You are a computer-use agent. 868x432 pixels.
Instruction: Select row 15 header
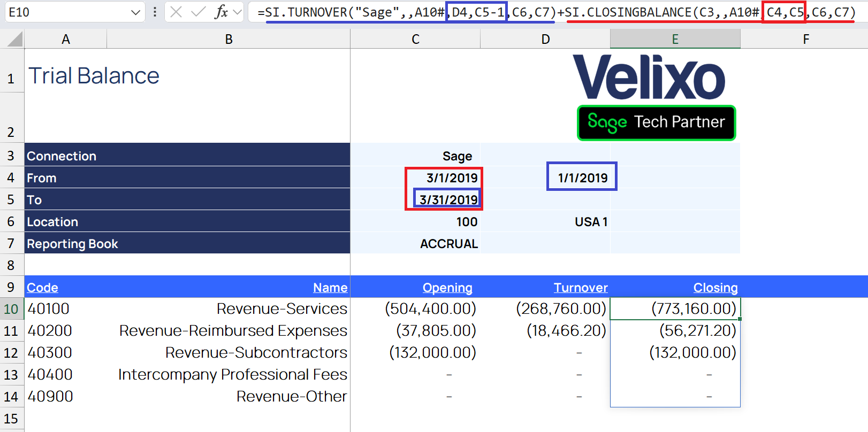click(x=11, y=419)
